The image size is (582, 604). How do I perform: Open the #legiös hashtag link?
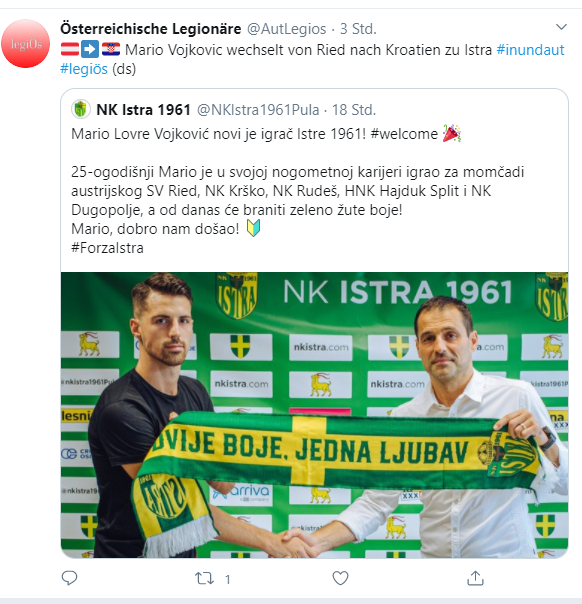click(84, 69)
